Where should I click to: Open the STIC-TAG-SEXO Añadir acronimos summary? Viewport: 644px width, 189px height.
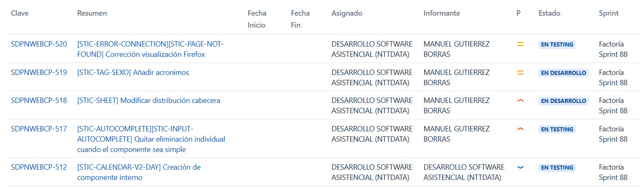point(133,72)
